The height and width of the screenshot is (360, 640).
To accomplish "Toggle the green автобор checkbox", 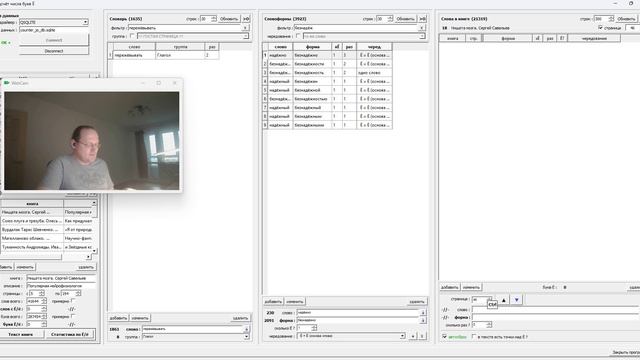I will coord(444,337).
